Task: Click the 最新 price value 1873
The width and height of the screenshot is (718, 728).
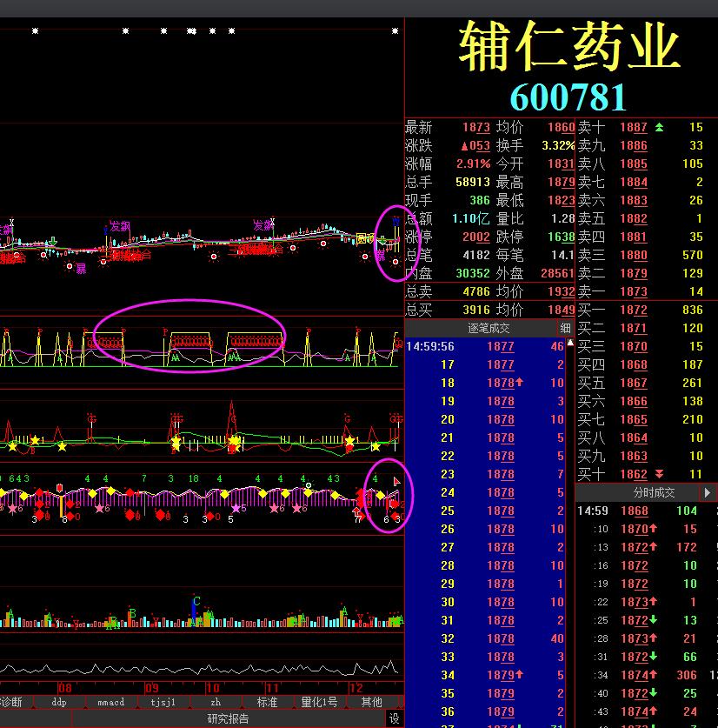Action: click(x=476, y=127)
